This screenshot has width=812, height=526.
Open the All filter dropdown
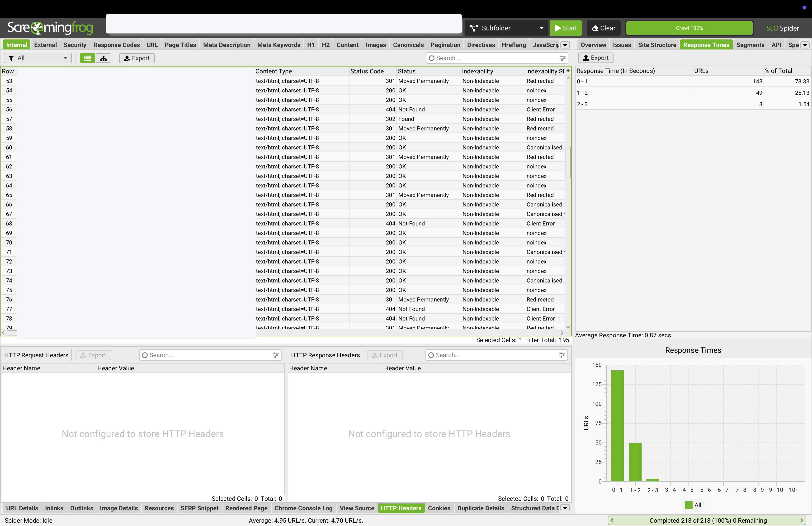(x=38, y=58)
